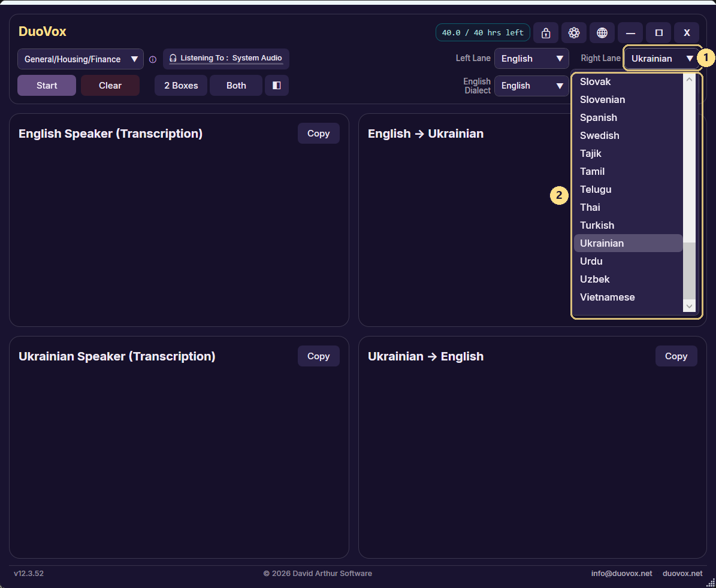716x588 pixels.
Task: Pick Uzbek from the language list
Action: click(628, 279)
